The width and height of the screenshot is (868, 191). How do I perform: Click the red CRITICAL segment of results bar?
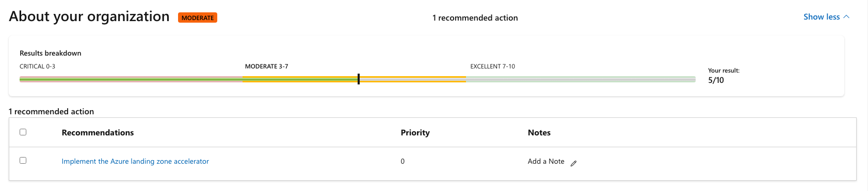131,79
